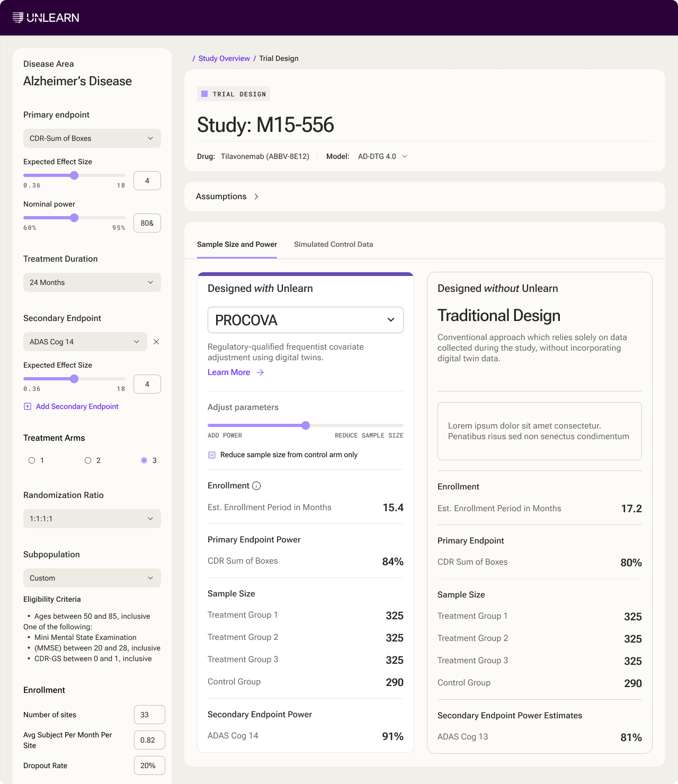
Task: Go to Study Overview breadcrumb
Action: click(224, 58)
